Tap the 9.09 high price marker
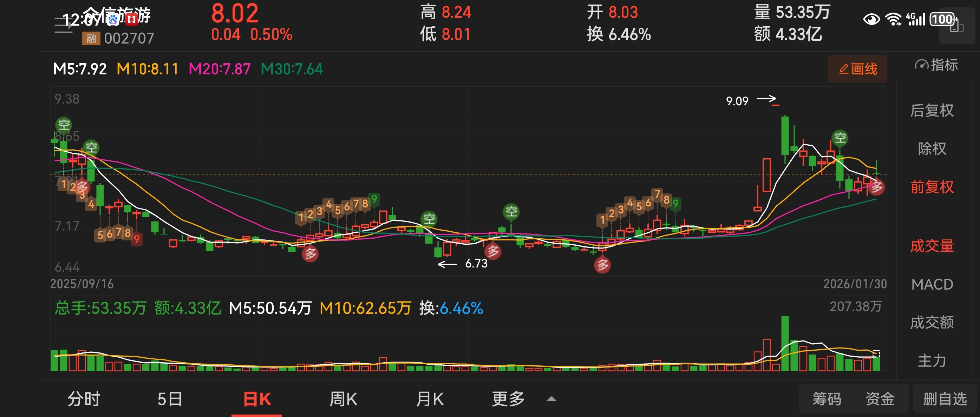980x417 pixels. (x=737, y=101)
